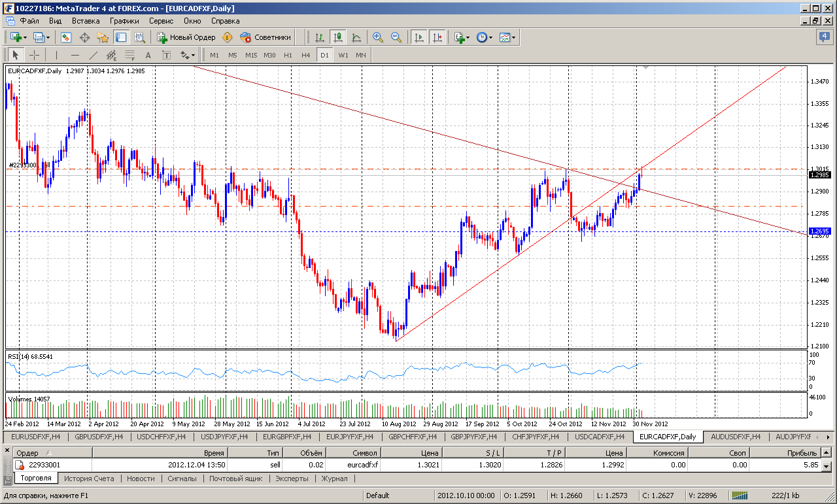The height and width of the screenshot is (504, 837).
Task: Click the Новый Ордер button
Action: pos(186,37)
